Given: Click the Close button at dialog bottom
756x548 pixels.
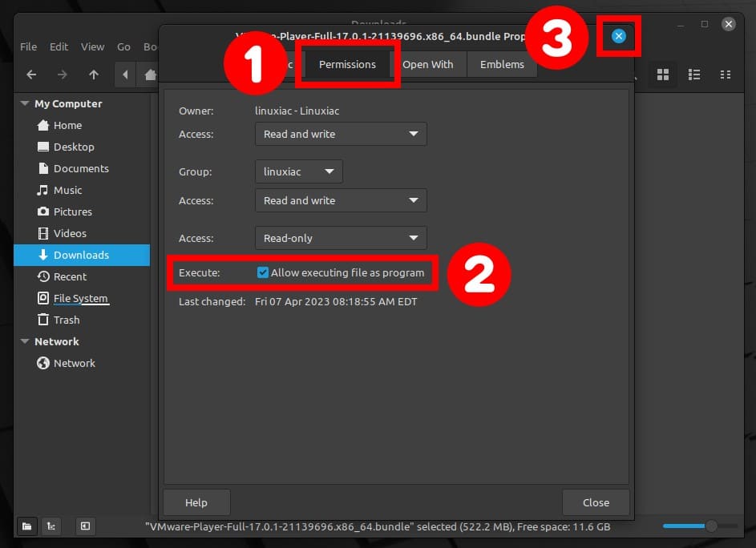Looking at the screenshot, I should coord(596,502).
